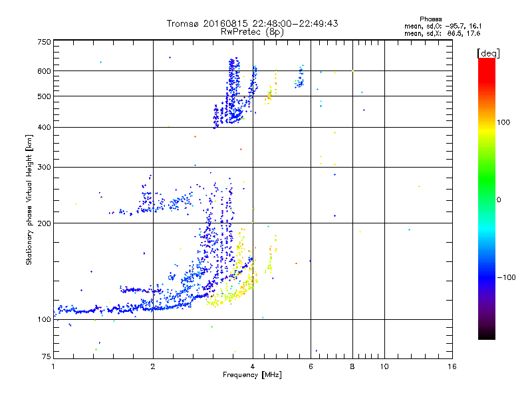Click the colorbar tick label "-100"
The image size is (532, 399).
[507, 277]
